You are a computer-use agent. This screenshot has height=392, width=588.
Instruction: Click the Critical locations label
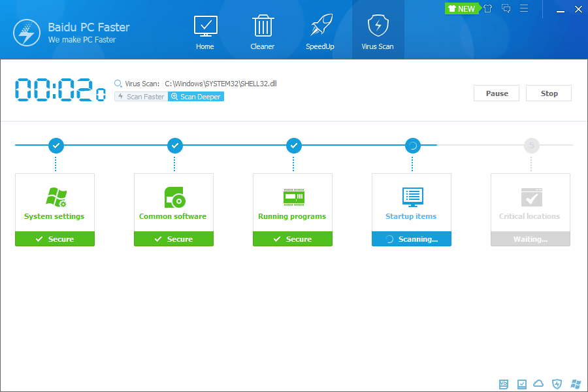pyautogui.click(x=529, y=216)
